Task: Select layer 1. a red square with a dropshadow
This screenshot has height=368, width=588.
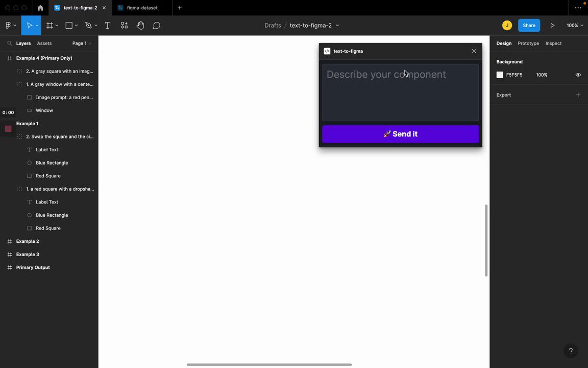Action: (x=49, y=189)
